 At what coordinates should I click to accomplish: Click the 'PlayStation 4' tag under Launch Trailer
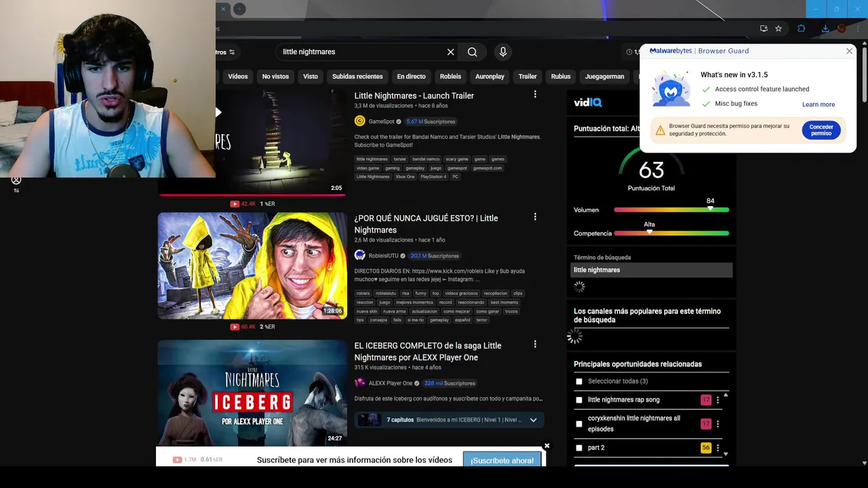433,177
